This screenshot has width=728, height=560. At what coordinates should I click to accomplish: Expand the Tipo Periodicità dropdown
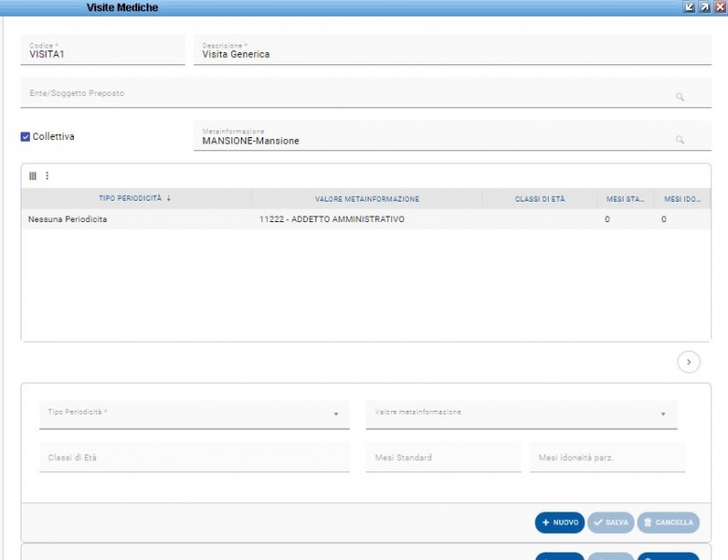click(336, 414)
